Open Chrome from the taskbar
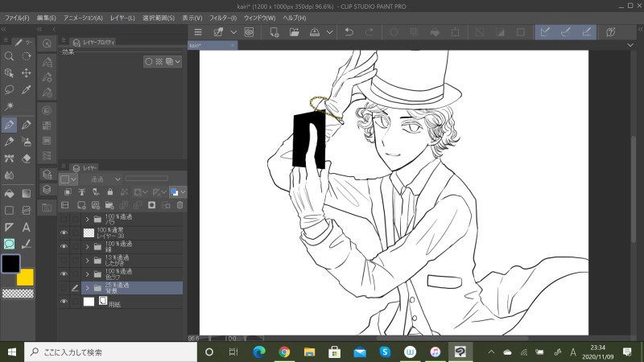Screen dimensions: 644x362 (284, 352)
